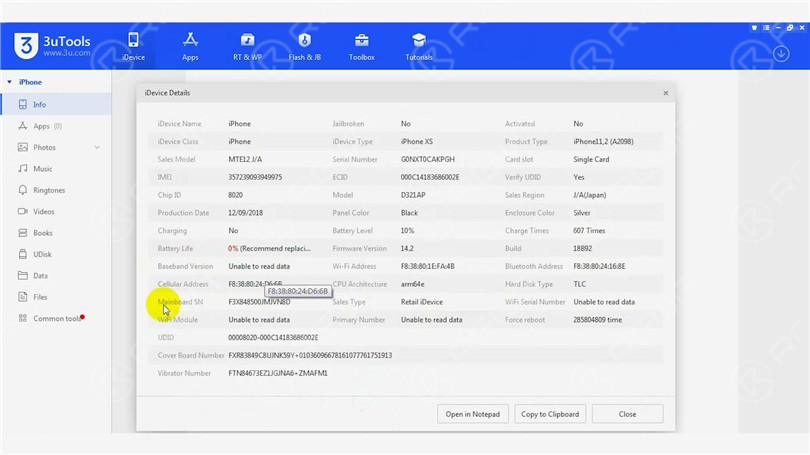This screenshot has height=455, width=810.
Task: Close the iDevice Details dialog with X
Action: [x=665, y=93]
